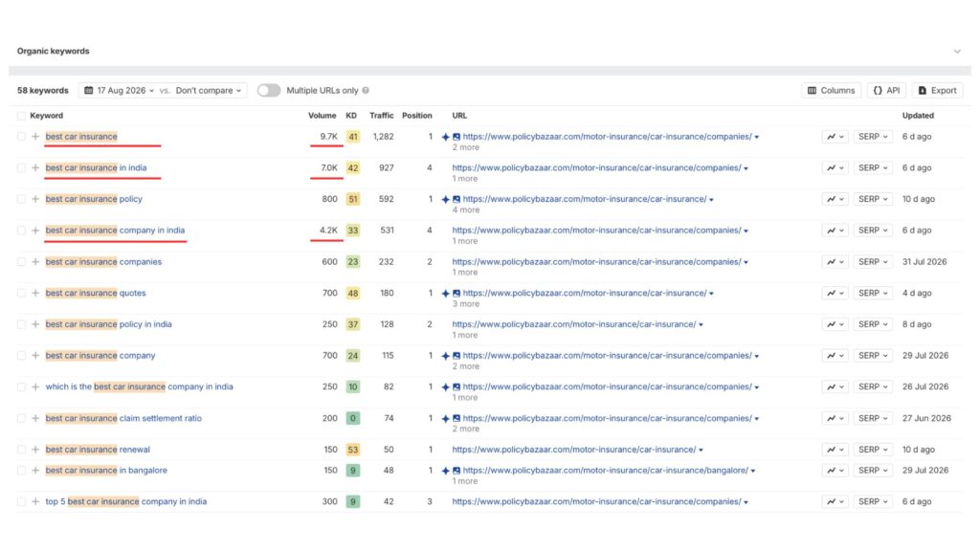Sort by the Volume column header

[x=322, y=116]
